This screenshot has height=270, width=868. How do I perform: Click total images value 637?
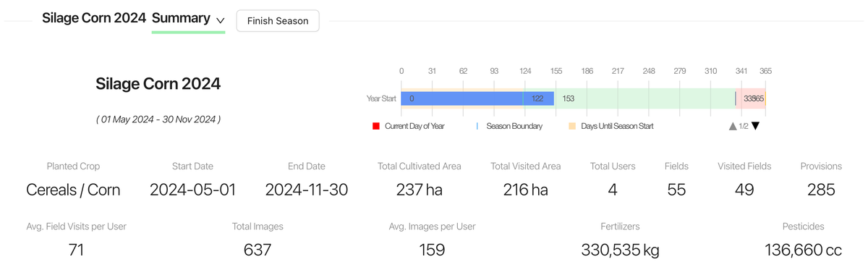(x=258, y=250)
